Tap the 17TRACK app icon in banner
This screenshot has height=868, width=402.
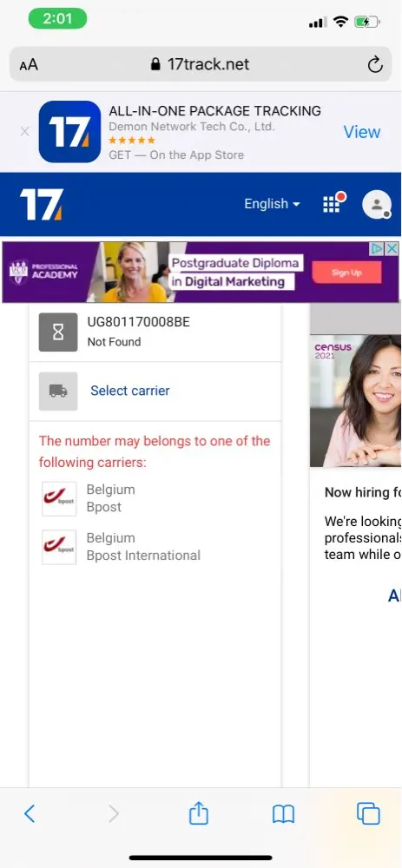click(69, 132)
